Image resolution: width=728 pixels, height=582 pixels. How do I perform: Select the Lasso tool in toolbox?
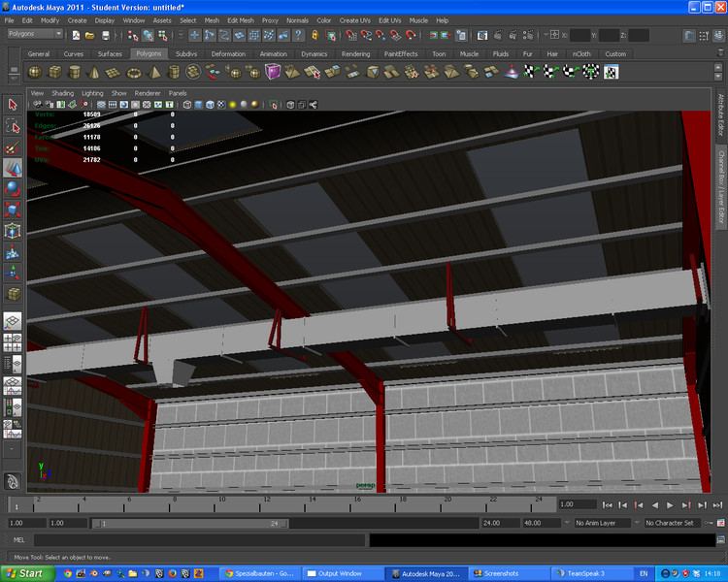13,126
